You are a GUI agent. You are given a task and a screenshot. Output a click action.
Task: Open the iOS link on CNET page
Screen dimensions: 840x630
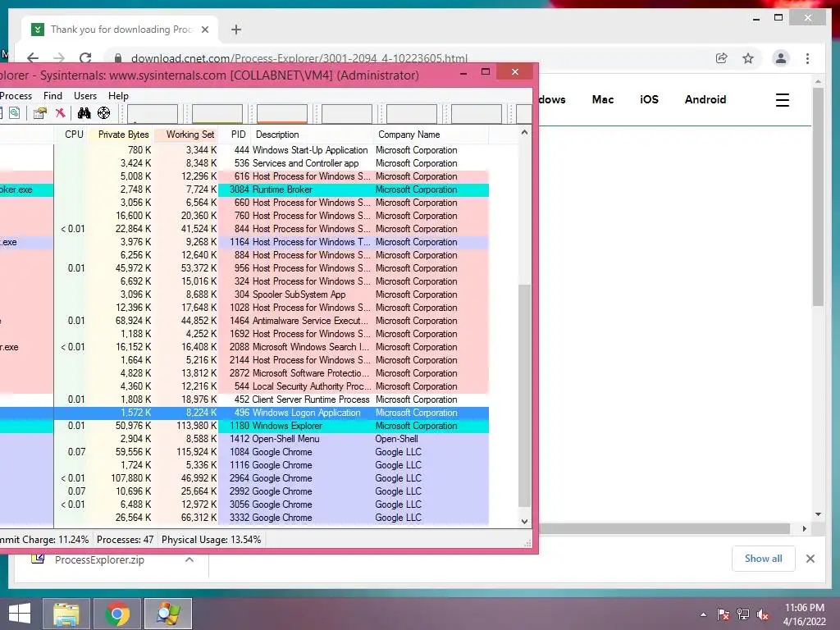click(x=650, y=99)
